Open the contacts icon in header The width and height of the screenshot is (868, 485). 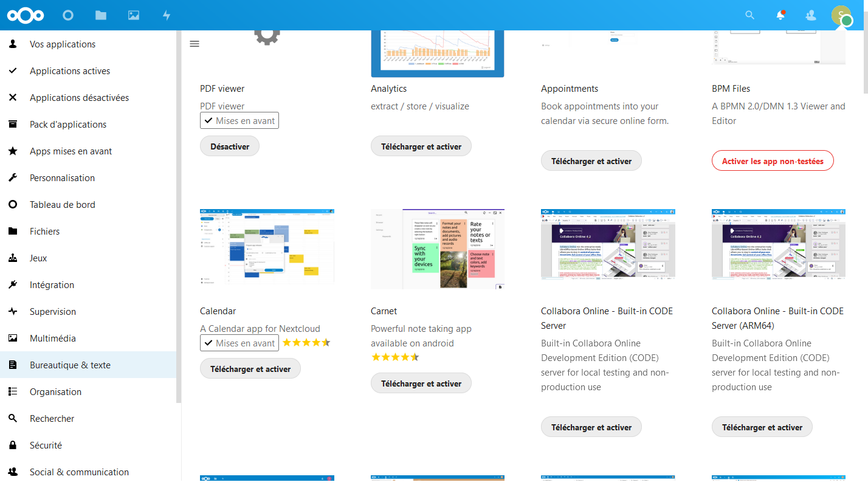[811, 15]
